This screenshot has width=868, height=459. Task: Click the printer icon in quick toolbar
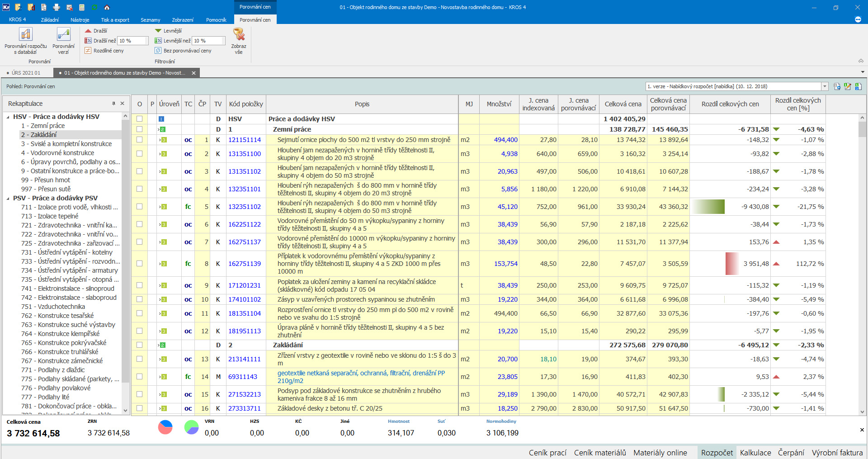57,7
